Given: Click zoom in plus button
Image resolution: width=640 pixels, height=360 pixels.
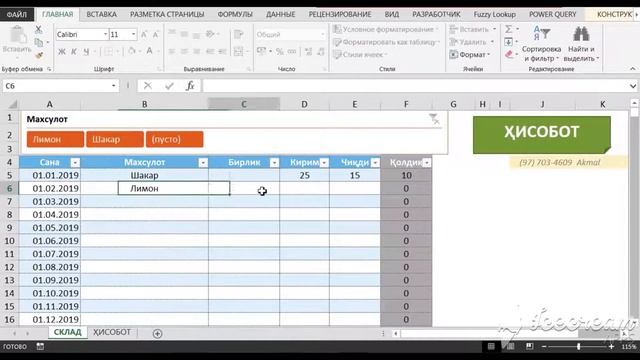Looking at the screenshot, I should (x=611, y=346).
